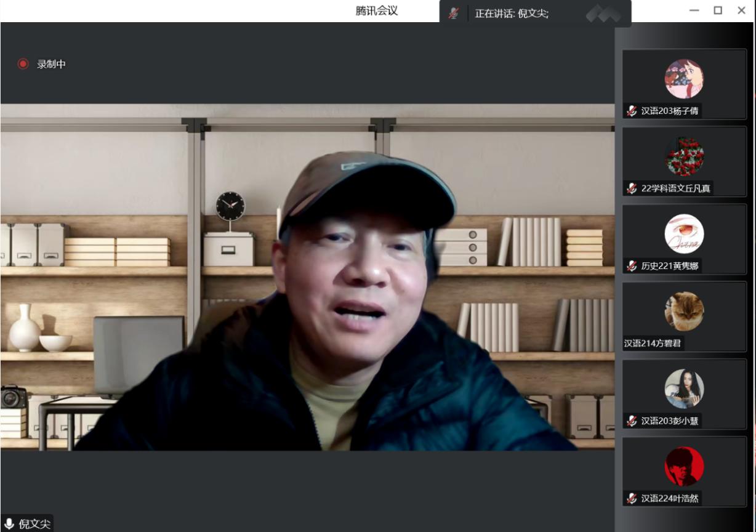The image size is (756, 532).
Task: Click the red recording indicator icon
Action: [23, 64]
